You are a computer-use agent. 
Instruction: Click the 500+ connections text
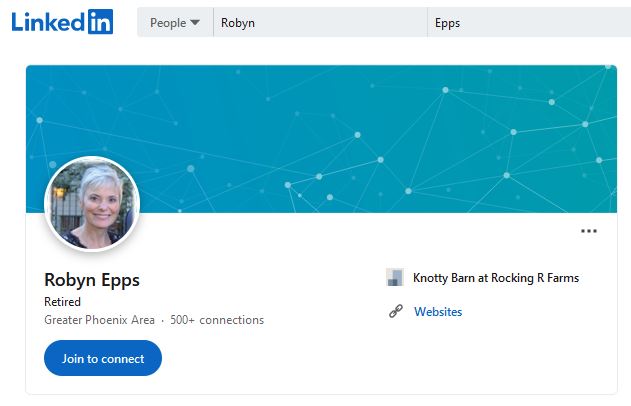217,320
